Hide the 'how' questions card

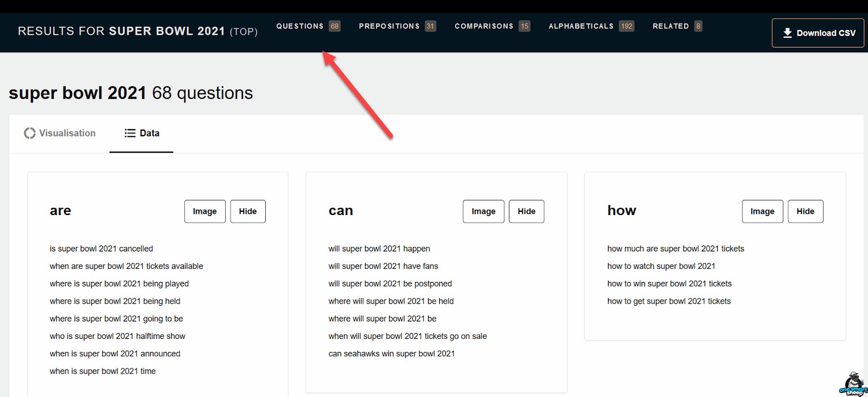[x=805, y=211]
